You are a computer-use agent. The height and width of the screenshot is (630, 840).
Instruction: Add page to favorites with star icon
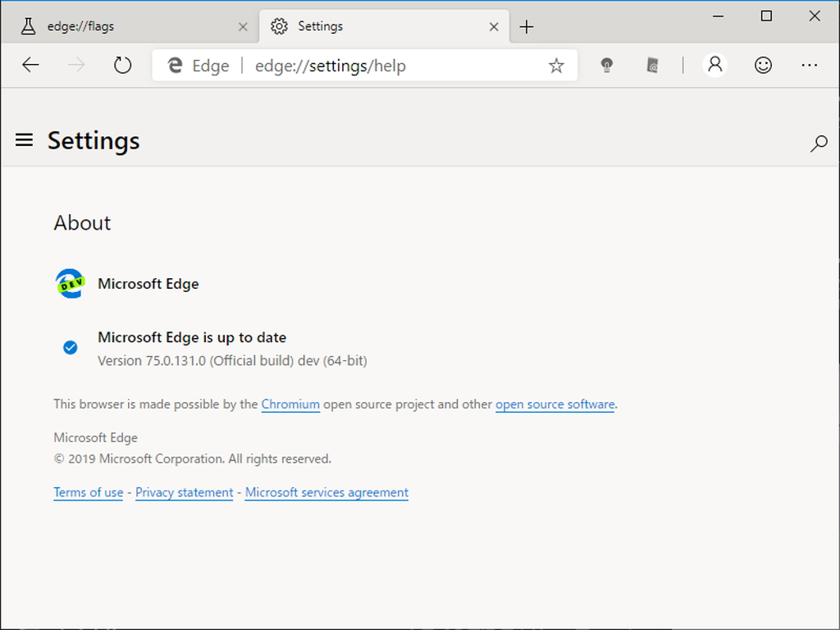coord(556,65)
